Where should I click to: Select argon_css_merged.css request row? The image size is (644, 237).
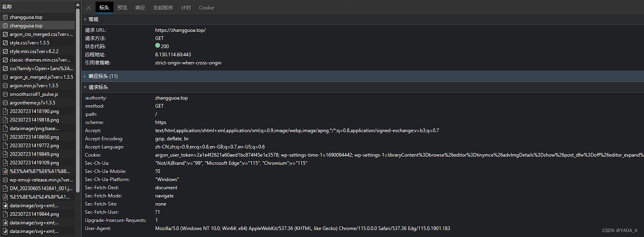[x=38, y=34]
